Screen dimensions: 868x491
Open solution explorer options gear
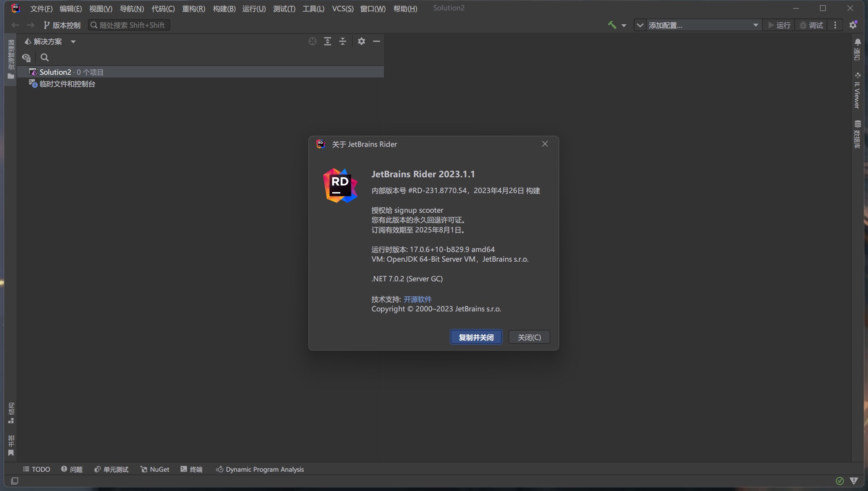click(x=361, y=41)
